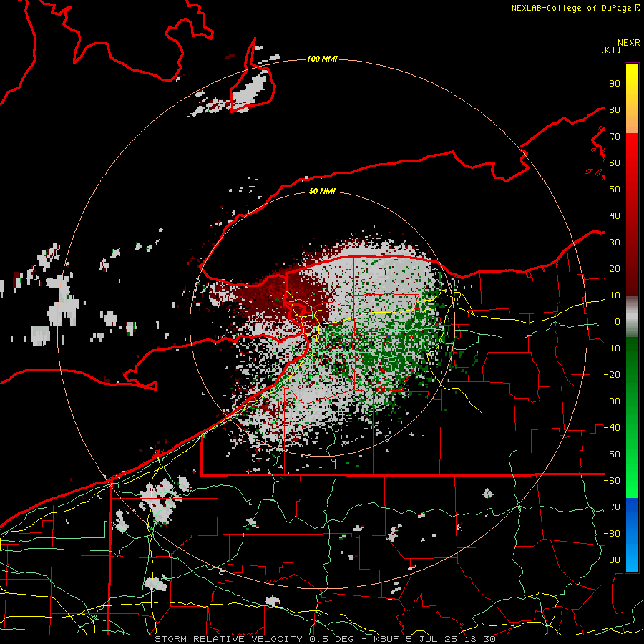Screen dimensions: 644x644
Task: Click the Storm Relative Velocity KBUF caption
Action: pos(325,639)
